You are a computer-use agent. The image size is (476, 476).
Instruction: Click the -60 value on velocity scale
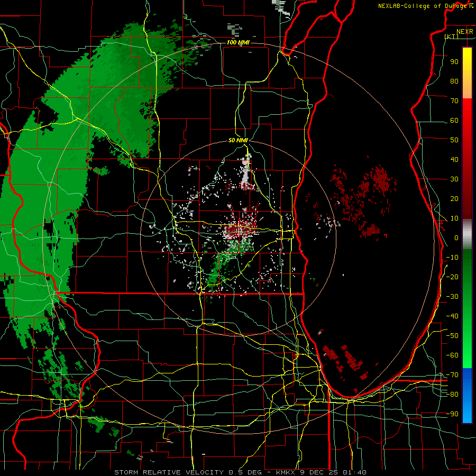452,355
